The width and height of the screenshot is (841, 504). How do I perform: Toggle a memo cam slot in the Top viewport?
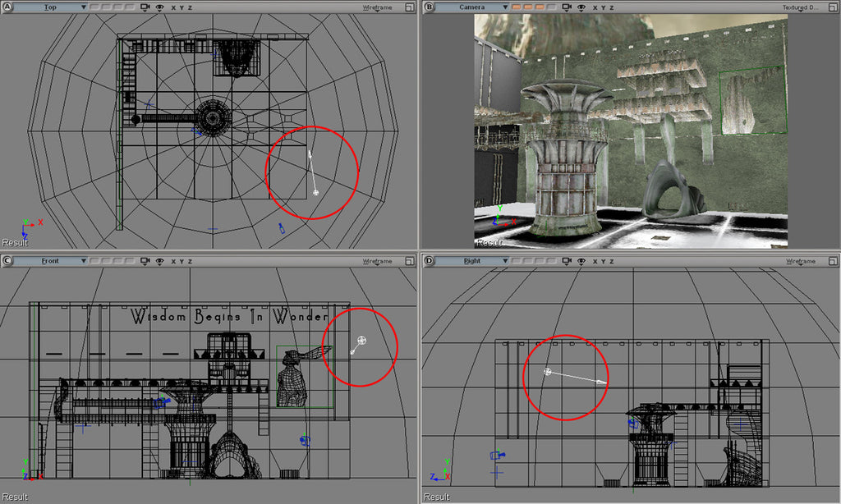coord(97,7)
